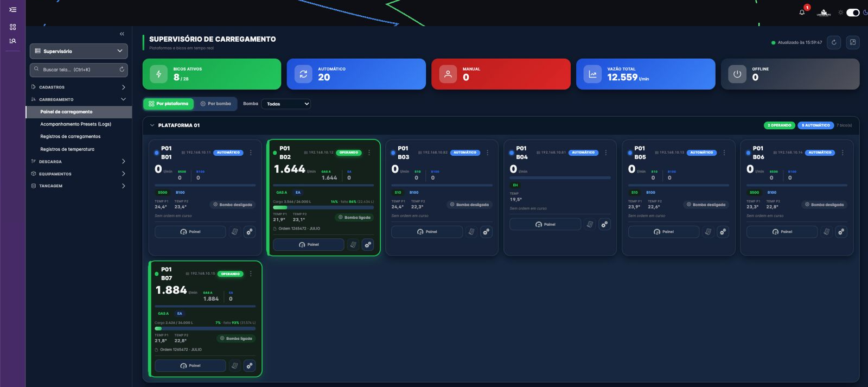Click the gears settings icon on card B04
This screenshot has height=387, width=868.
point(604,224)
